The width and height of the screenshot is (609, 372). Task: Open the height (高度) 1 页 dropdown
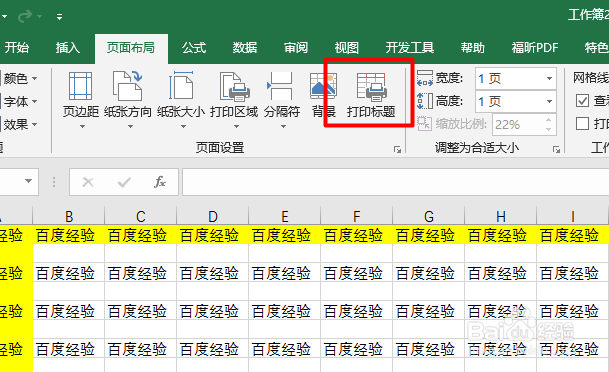click(549, 102)
